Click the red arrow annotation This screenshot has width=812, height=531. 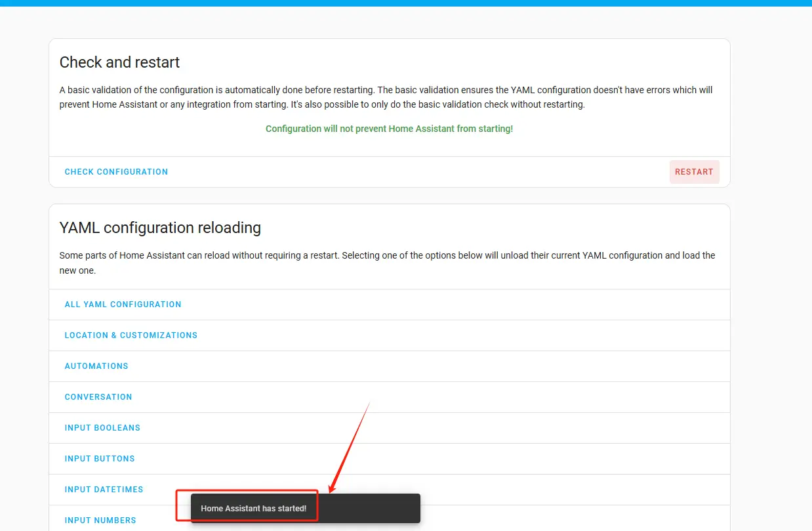tap(350, 446)
